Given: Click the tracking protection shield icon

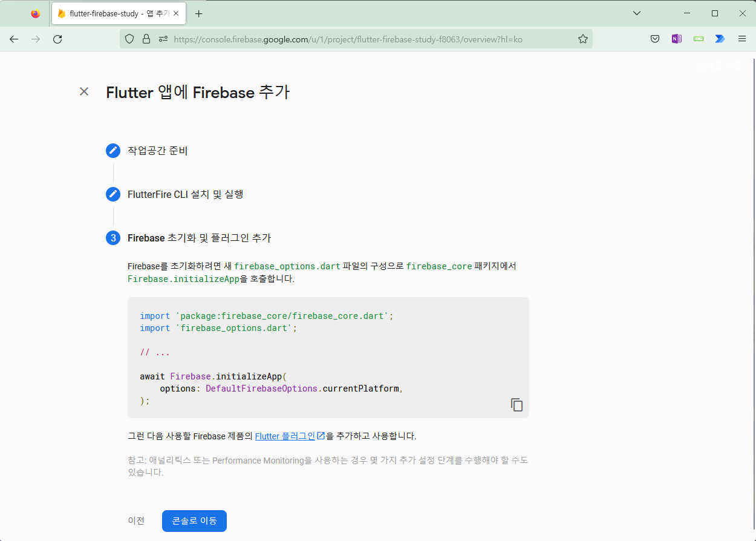Looking at the screenshot, I should tap(129, 39).
